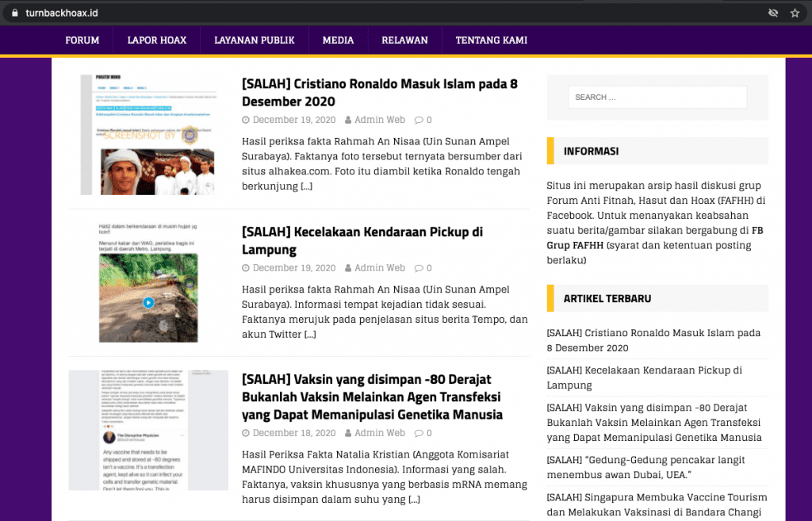Open sidebar link Vaksin yang disimpan -80 Derajat
This screenshot has height=521, width=812.
pos(654,423)
